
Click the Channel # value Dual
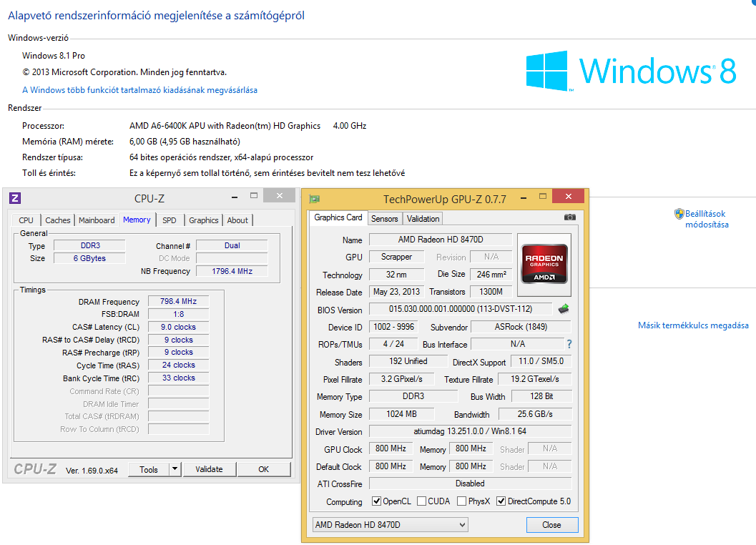click(232, 245)
